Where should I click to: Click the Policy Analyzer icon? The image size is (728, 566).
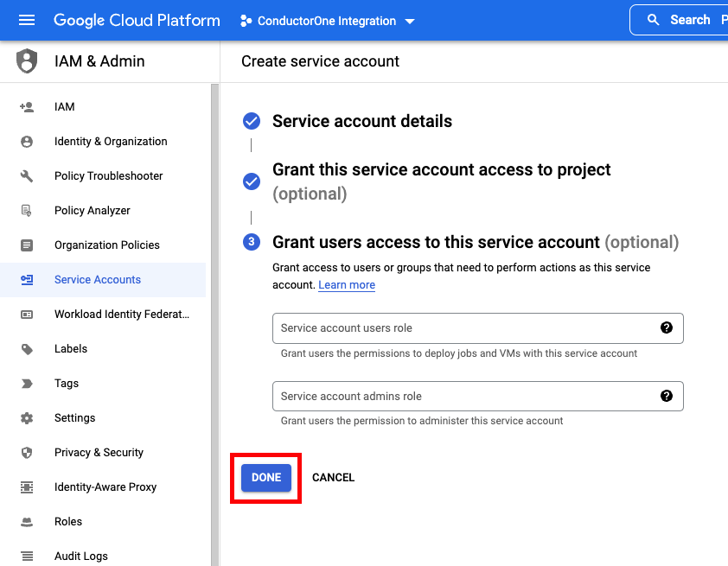(x=27, y=211)
